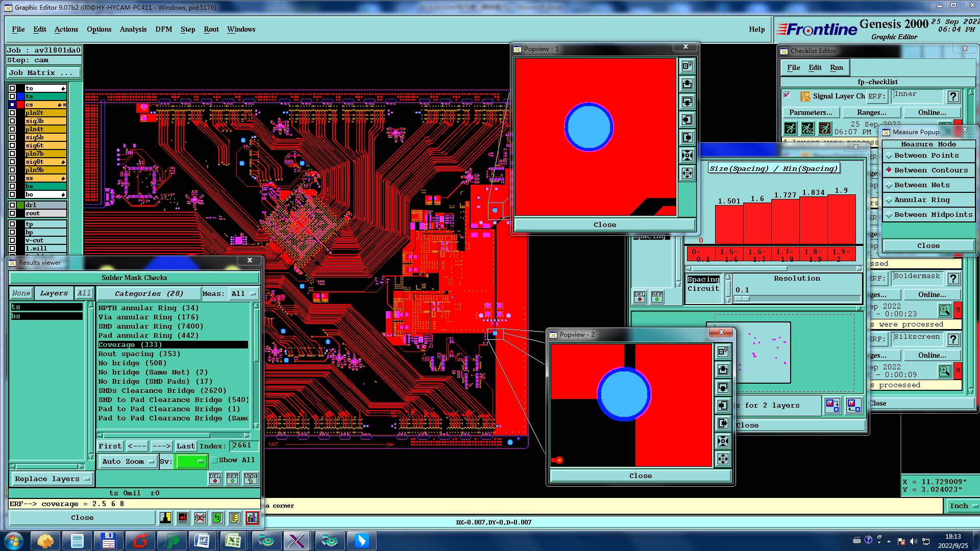Zoom out icon in Popview 2
This screenshot has height=551, width=980.
coord(723,459)
